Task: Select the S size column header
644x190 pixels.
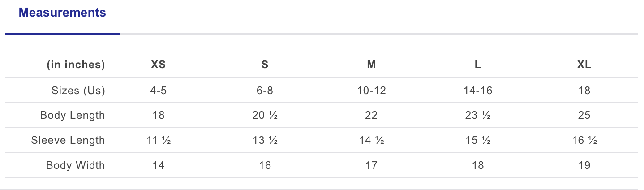Action: pos(265,65)
